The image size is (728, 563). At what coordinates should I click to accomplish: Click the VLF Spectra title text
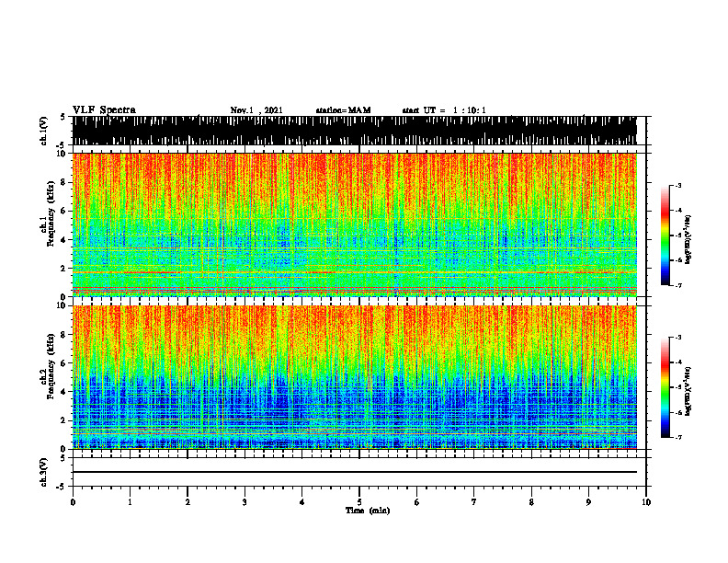(104, 109)
